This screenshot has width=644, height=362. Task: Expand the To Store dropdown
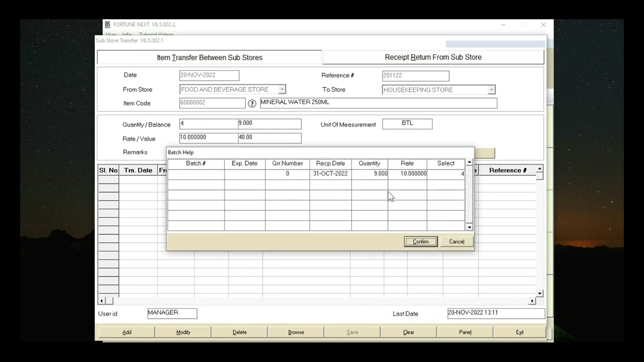tap(492, 90)
